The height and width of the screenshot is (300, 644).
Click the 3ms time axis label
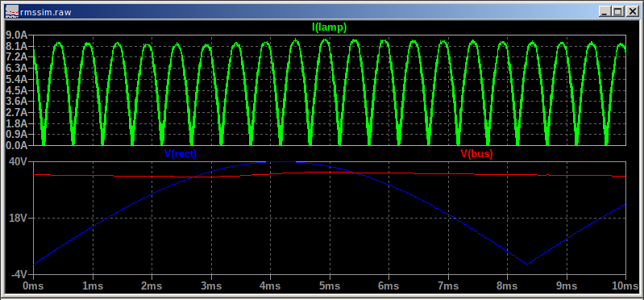pos(210,285)
